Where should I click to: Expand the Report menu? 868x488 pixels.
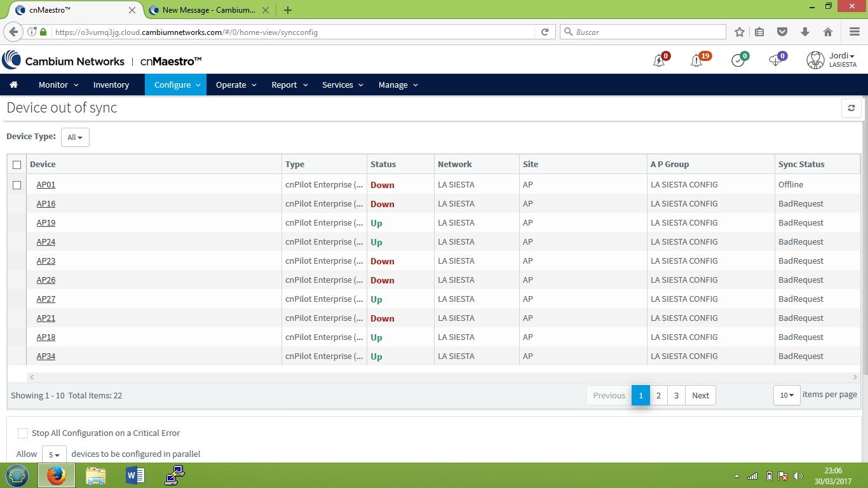(289, 85)
